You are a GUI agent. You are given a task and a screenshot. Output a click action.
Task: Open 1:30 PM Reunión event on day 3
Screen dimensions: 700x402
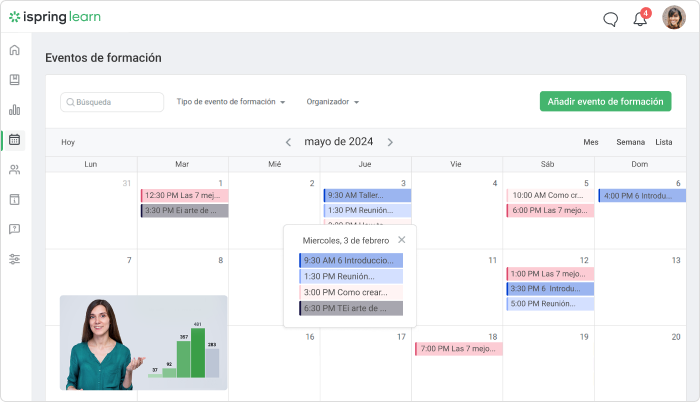367,210
